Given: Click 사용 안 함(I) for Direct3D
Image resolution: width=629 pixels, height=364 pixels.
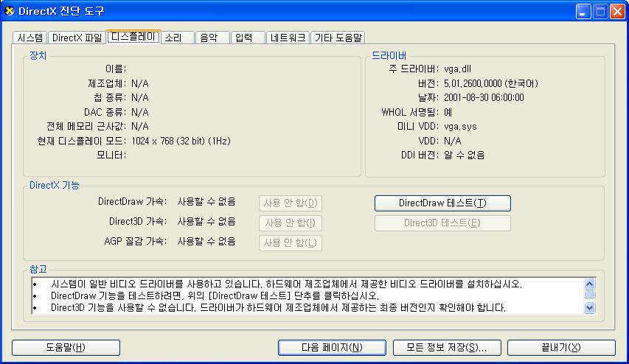Looking at the screenshot, I should pos(291,223).
